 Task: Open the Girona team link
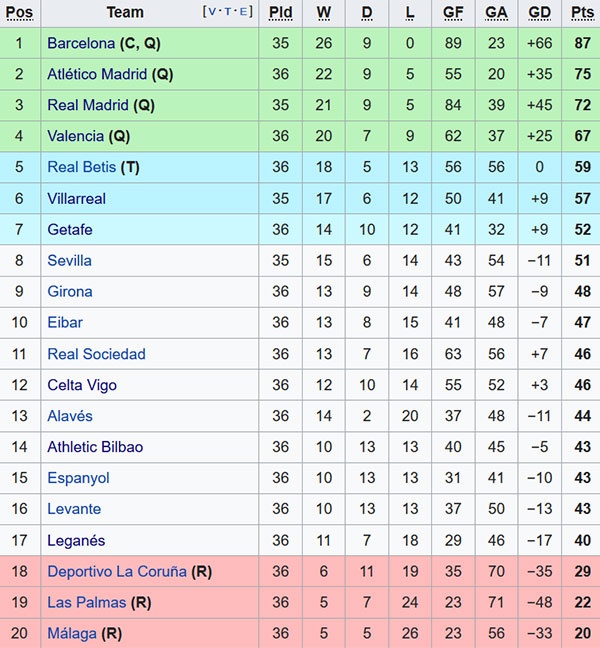[69, 291]
